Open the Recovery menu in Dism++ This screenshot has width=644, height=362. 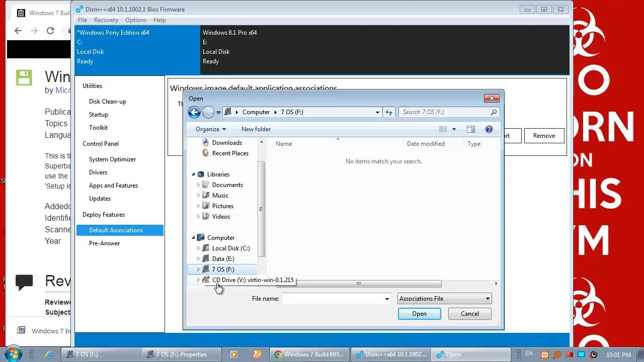click(x=106, y=20)
